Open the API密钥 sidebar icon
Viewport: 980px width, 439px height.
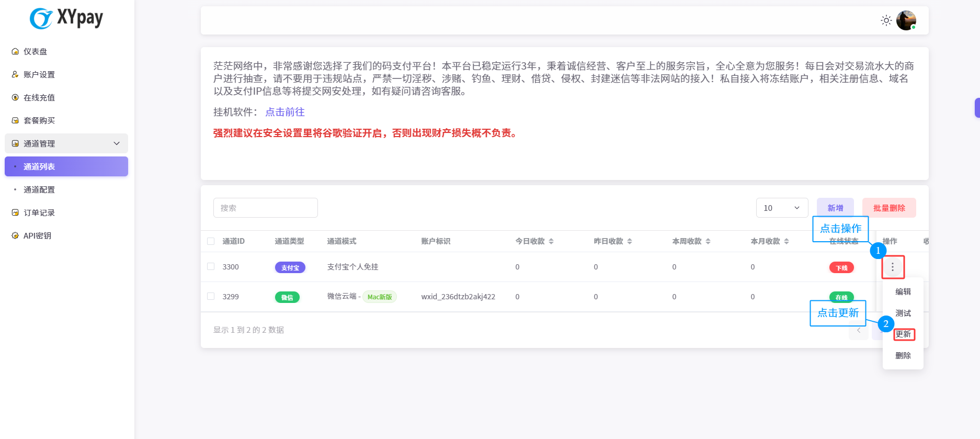pyautogui.click(x=15, y=235)
